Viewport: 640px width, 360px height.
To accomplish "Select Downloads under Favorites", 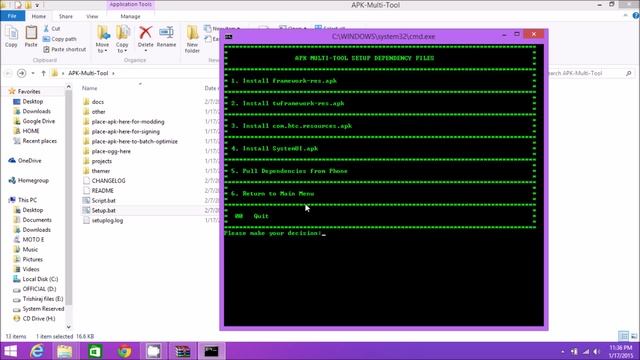I will 37,111.
